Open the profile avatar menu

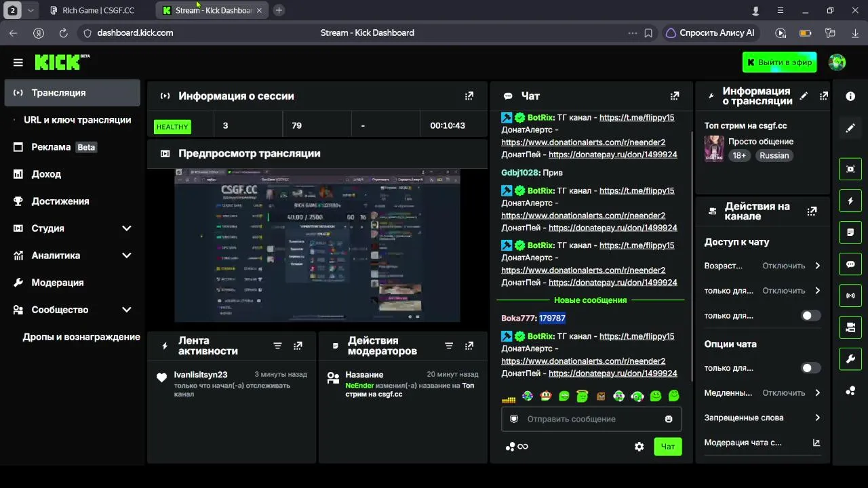point(837,62)
